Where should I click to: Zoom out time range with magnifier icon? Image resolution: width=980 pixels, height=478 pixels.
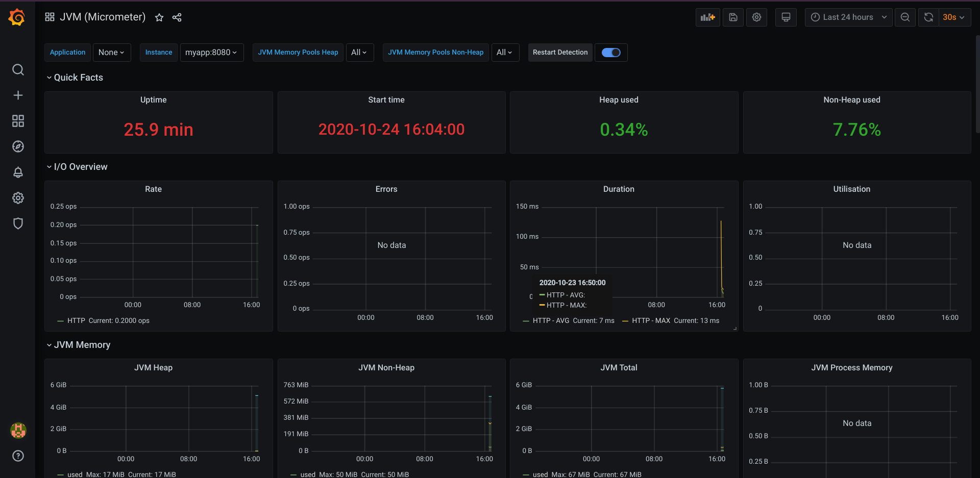905,17
